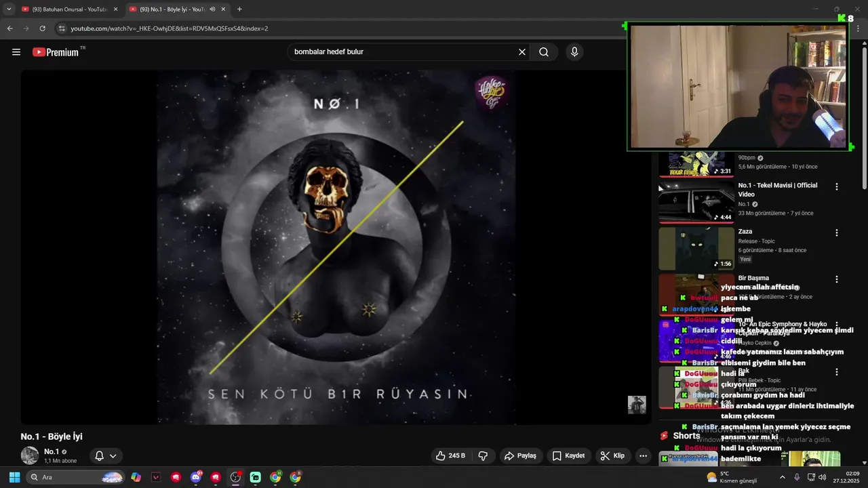Play Tekel Mavisi Official Video thumbnail
Image resolution: width=868 pixels, height=488 pixels.
696,201
